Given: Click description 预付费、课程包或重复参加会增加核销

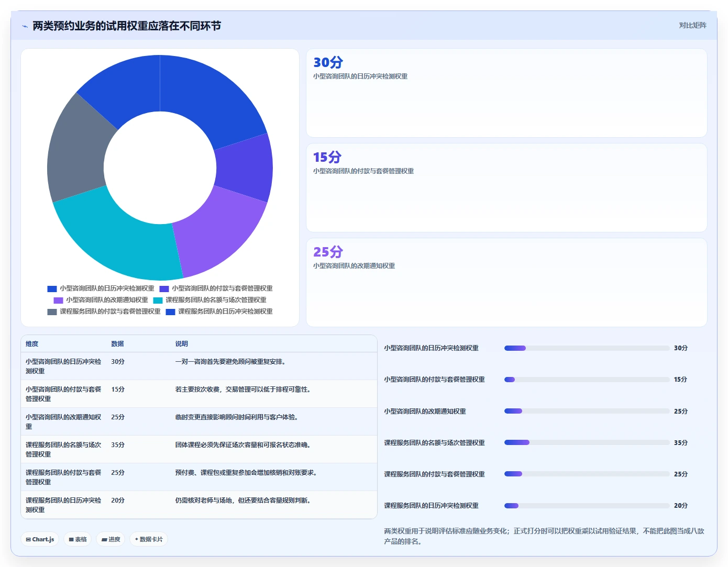Looking at the screenshot, I should click(x=246, y=473).
